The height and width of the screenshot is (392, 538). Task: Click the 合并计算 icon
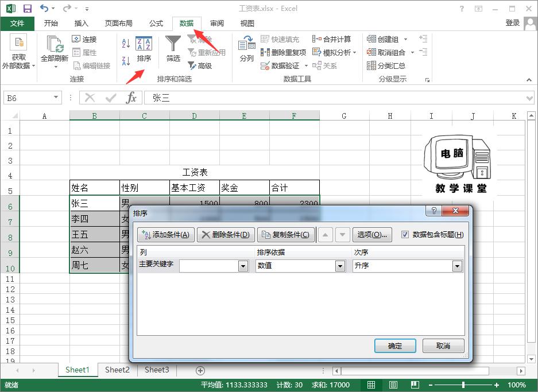(x=332, y=39)
